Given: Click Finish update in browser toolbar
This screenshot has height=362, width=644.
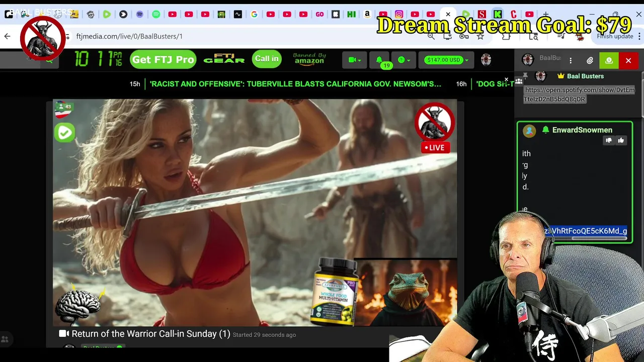Looking at the screenshot, I should coord(615,37).
